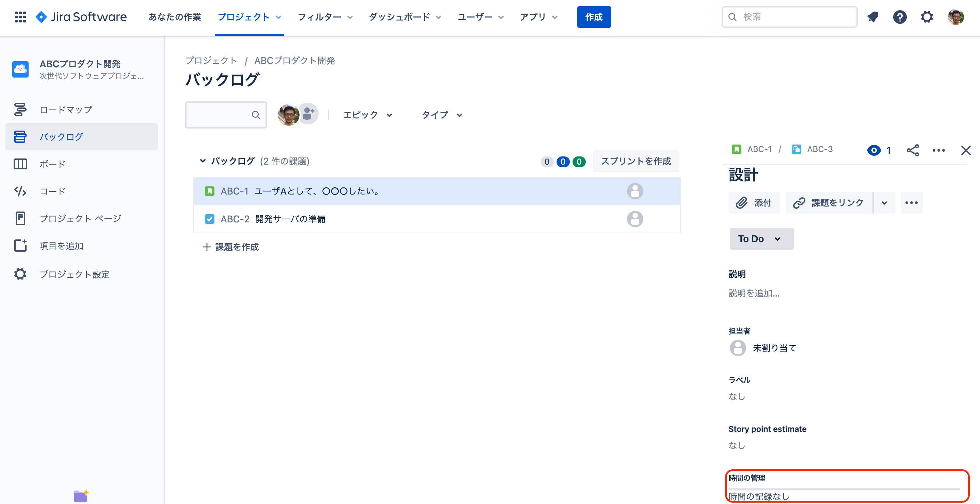Collapse the バックログ section chevron
Screen dimensions: 980x504
(203, 161)
